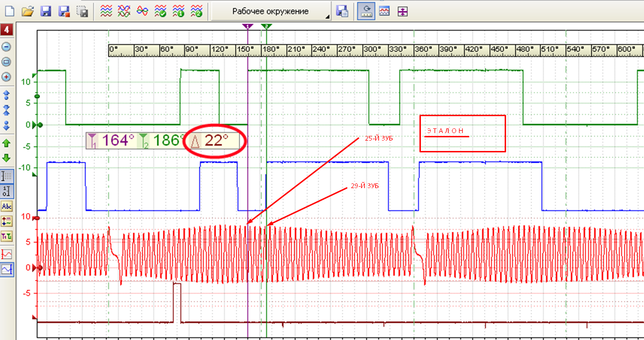The width and height of the screenshot is (644, 340).
Task: Create a new file with blank page icon
Action: click(x=10, y=11)
